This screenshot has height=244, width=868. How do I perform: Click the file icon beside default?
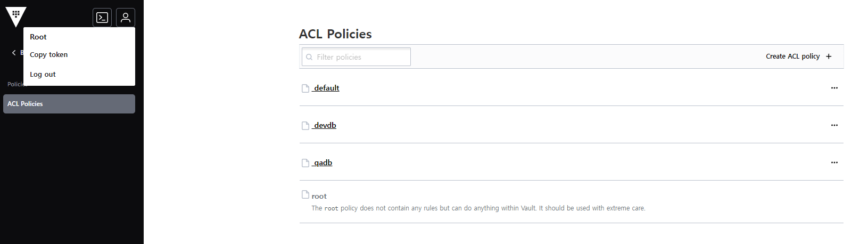pos(305,88)
